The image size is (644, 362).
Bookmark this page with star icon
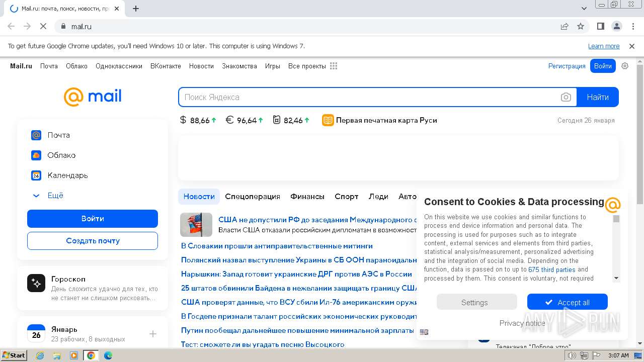[x=581, y=26]
